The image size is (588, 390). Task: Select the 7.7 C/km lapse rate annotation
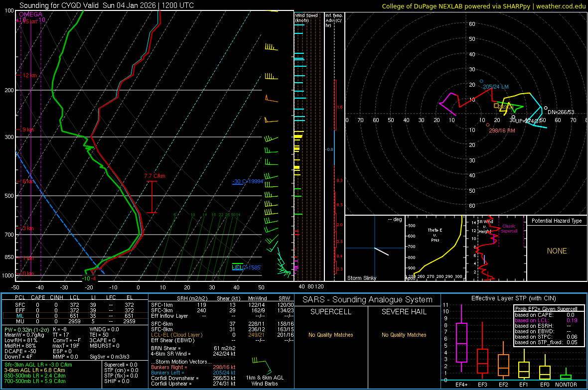pyautogui.click(x=154, y=176)
